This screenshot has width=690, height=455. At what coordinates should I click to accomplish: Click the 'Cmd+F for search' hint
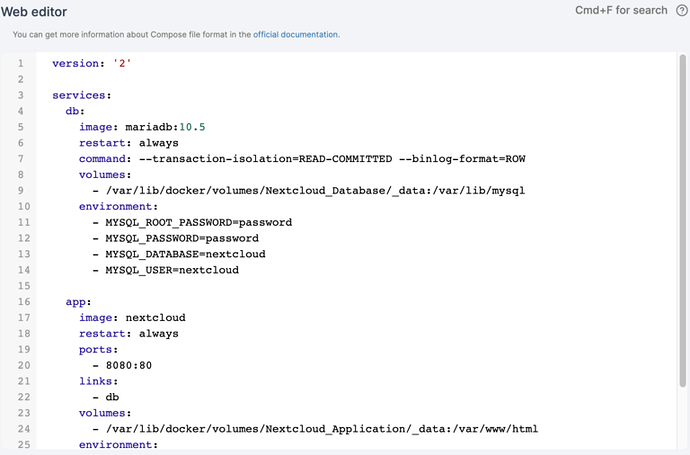coord(621,11)
